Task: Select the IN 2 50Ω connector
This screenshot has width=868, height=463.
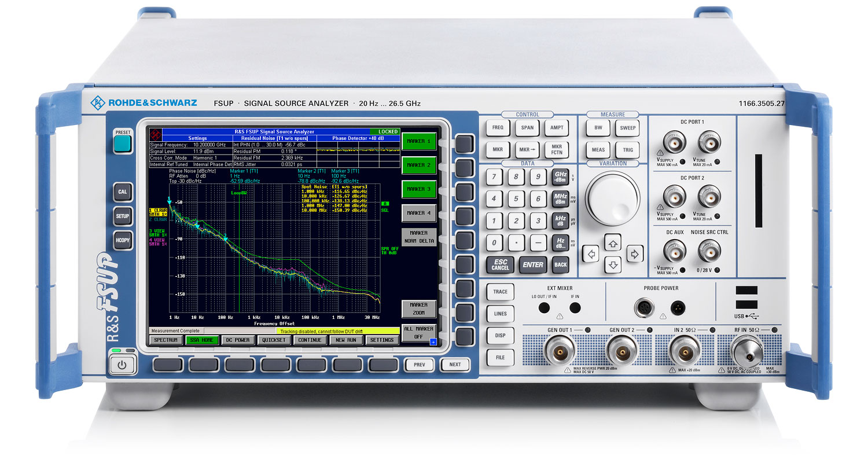Action: coord(685,351)
